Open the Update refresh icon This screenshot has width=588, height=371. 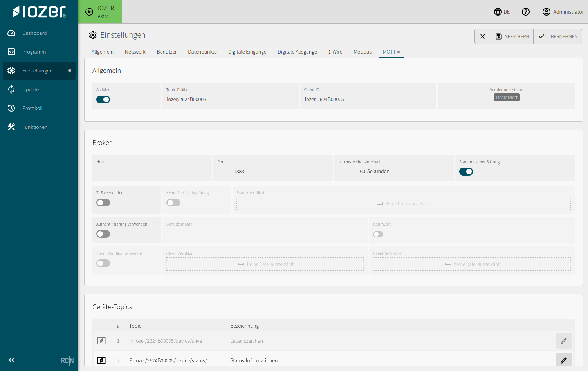point(11,89)
